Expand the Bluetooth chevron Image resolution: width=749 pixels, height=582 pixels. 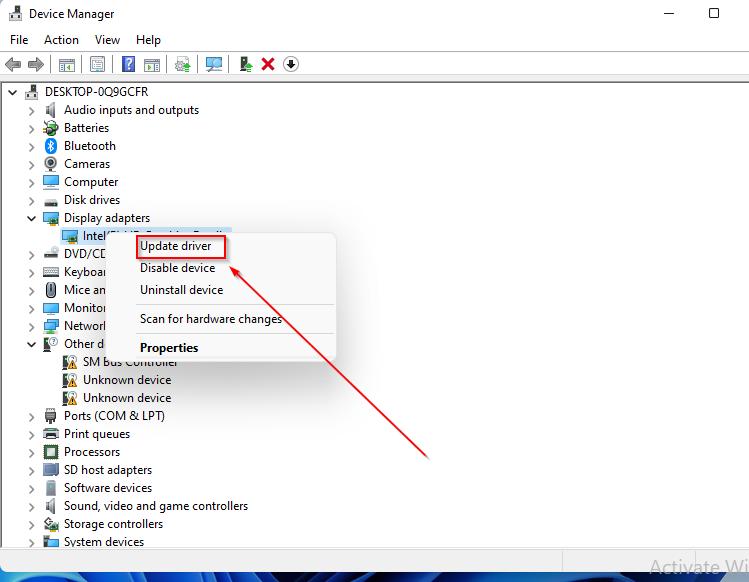tap(32, 147)
